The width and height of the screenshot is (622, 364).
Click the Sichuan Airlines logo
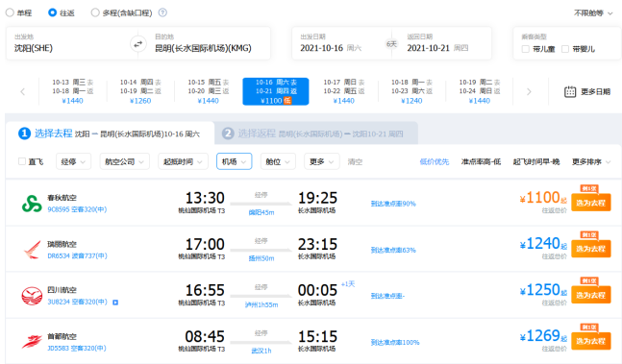(32, 296)
